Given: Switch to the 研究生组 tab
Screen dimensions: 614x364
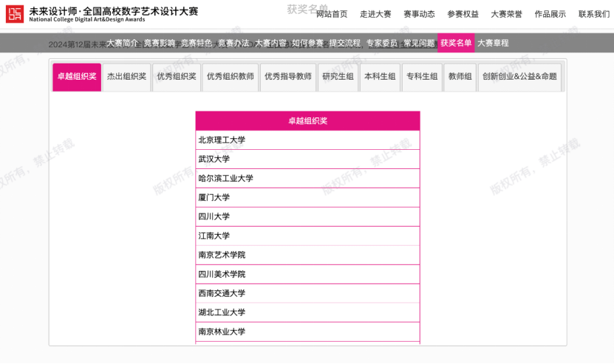Looking at the screenshot, I should click(338, 77).
